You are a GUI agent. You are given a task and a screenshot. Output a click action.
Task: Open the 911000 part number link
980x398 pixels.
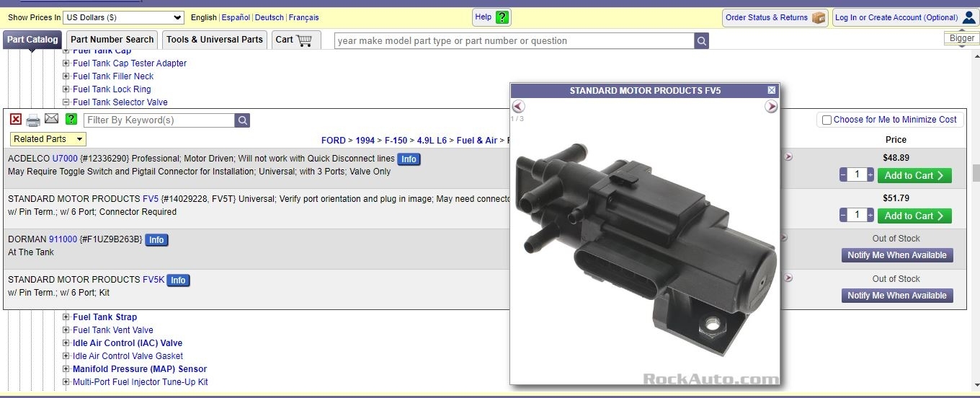[63, 239]
